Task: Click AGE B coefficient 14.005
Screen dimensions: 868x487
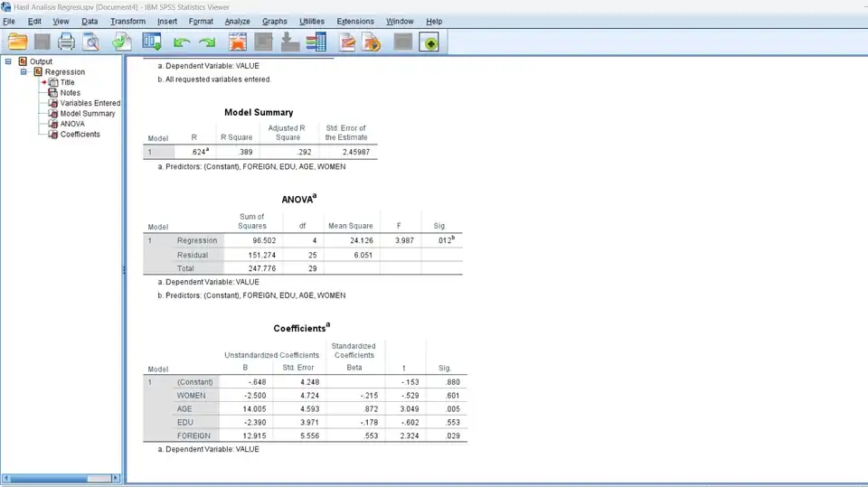Action: pos(254,409)
